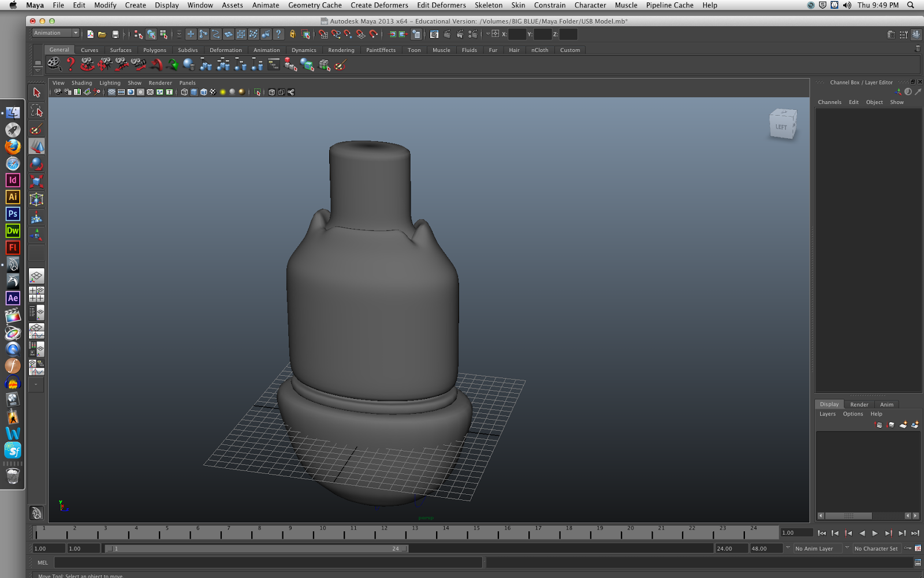The image size is (924, 578).
Task: Toggle the lock selection padlock icon
Action: pos(292,34)
